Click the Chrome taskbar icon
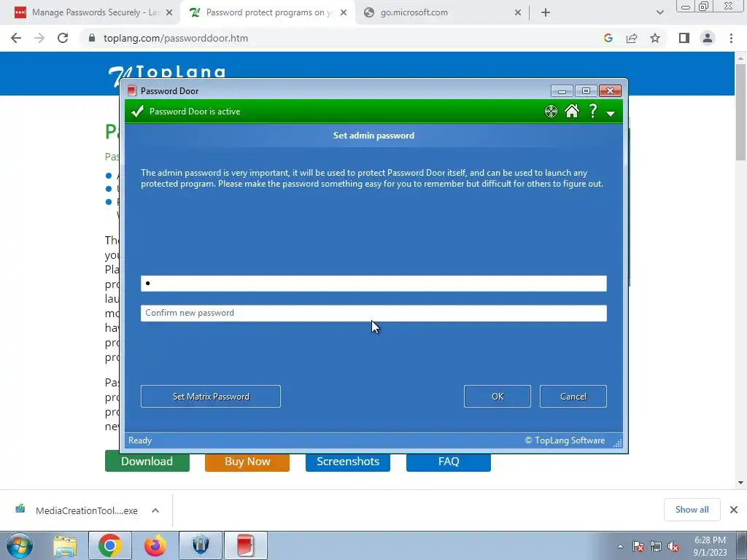Viewport: 747px width, 560px height. click(x=109, y=545)
